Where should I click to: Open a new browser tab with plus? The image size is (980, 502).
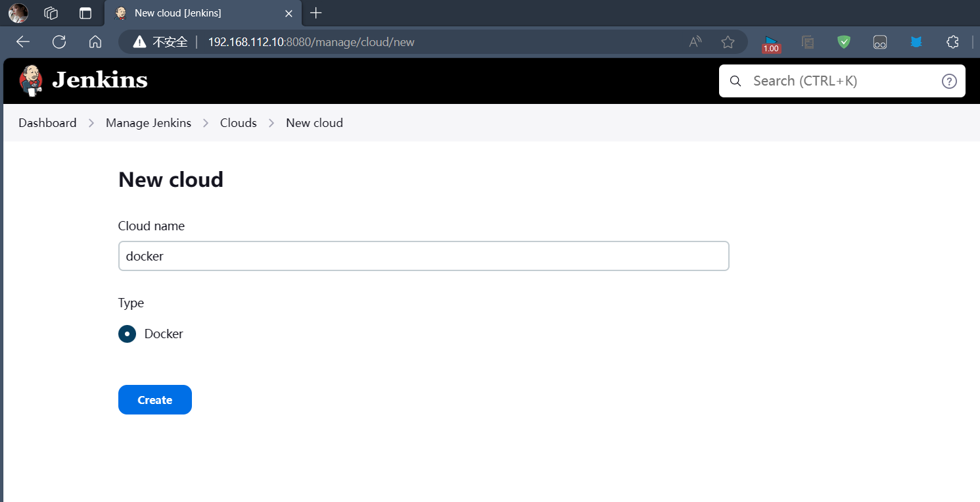(x=316, y=13)
